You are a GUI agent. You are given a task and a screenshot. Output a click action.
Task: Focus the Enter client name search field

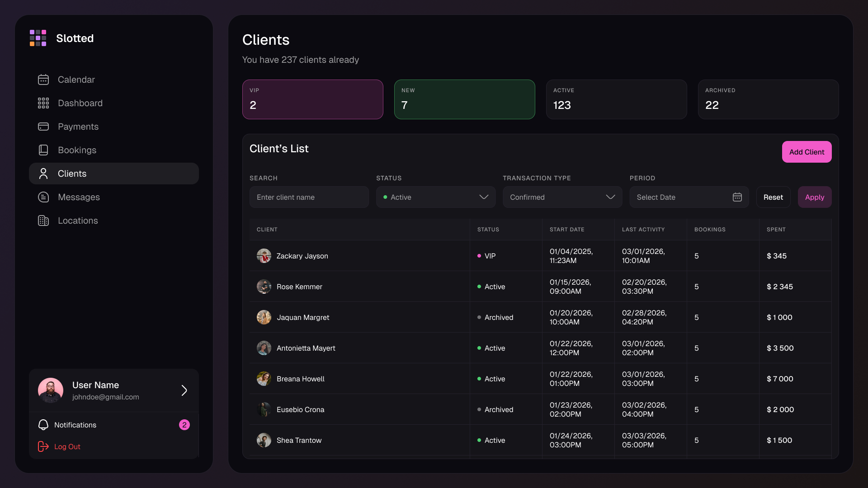309,197
